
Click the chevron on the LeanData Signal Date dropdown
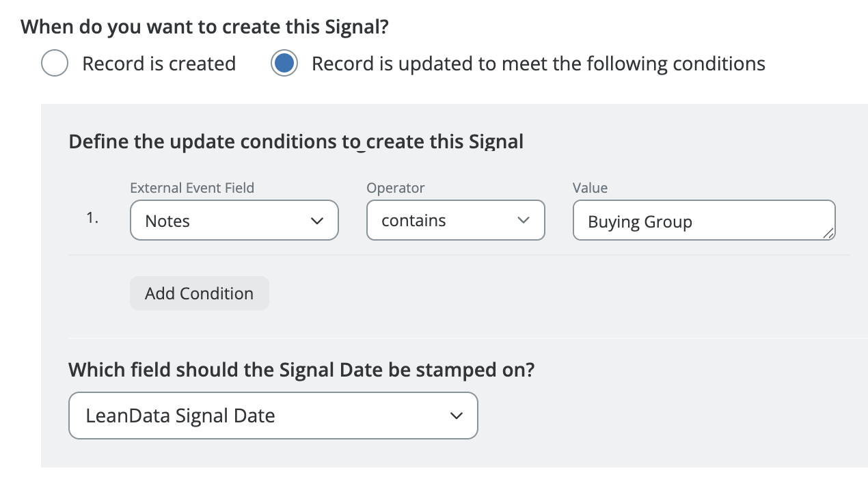456,416
